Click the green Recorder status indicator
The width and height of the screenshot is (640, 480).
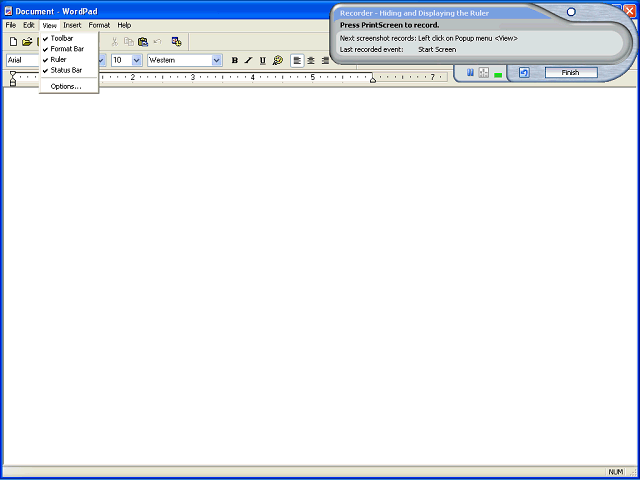pyautogui.click(x=498, y=75)
